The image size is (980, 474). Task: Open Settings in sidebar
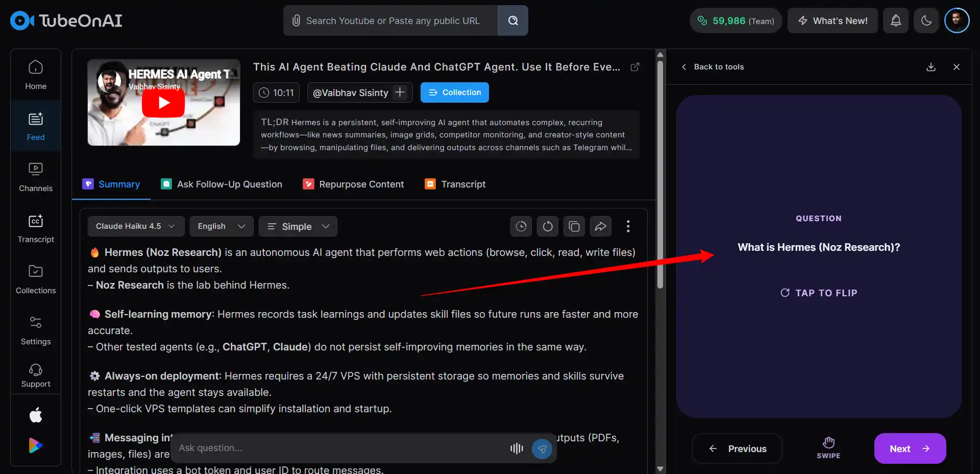tap(36, 330)
